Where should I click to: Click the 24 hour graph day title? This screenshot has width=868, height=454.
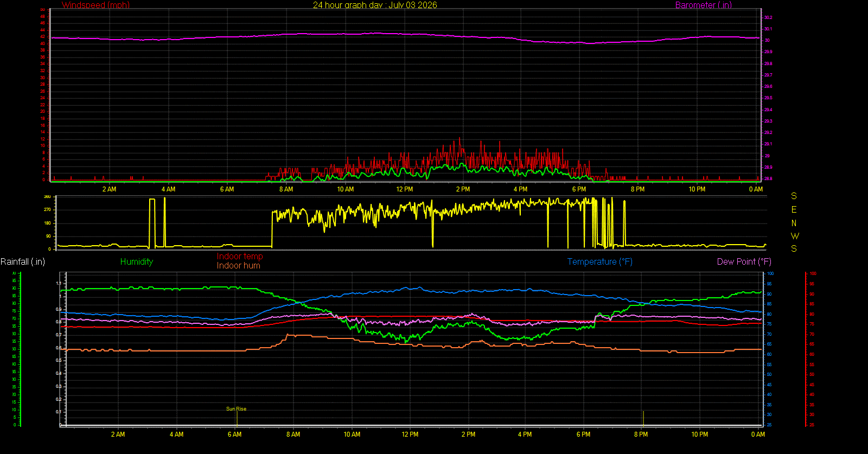click(375, 5)
